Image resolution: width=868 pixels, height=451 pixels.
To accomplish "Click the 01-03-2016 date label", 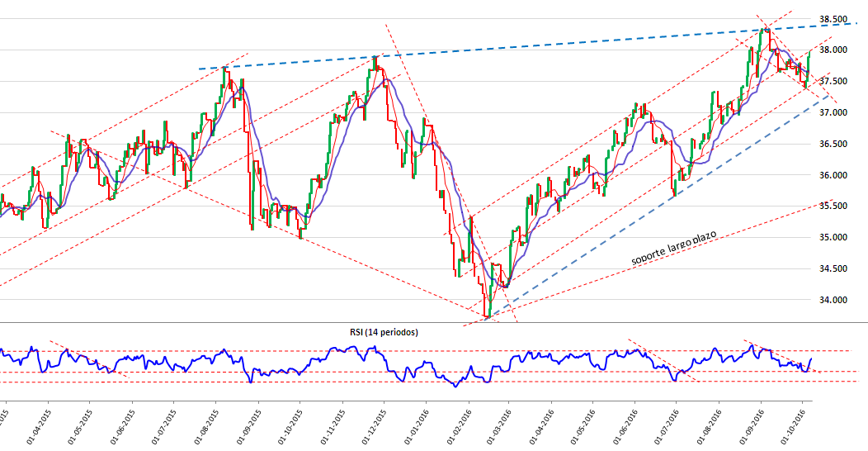I will point(499,428).
